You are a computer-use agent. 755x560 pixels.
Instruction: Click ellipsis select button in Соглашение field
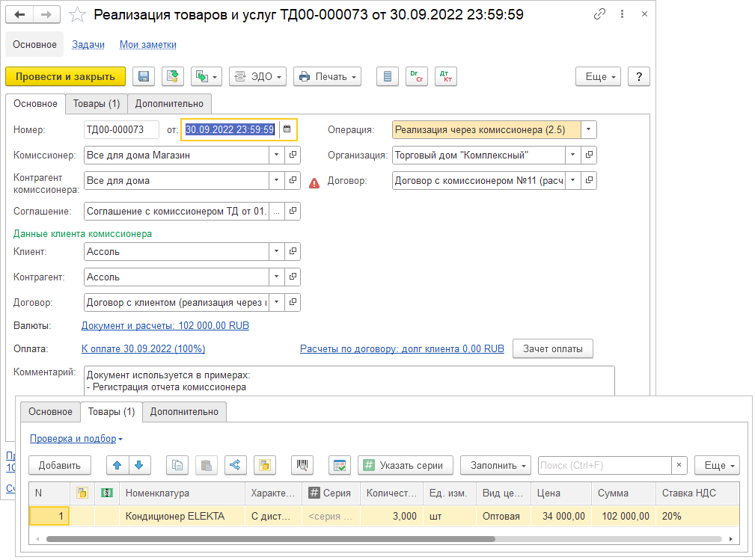[x=276, y=211]
